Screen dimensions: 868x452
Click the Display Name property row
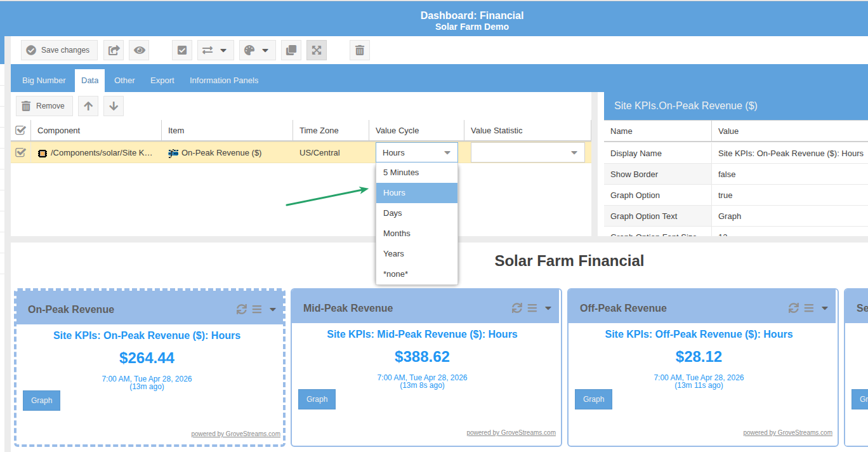point(736,154)
